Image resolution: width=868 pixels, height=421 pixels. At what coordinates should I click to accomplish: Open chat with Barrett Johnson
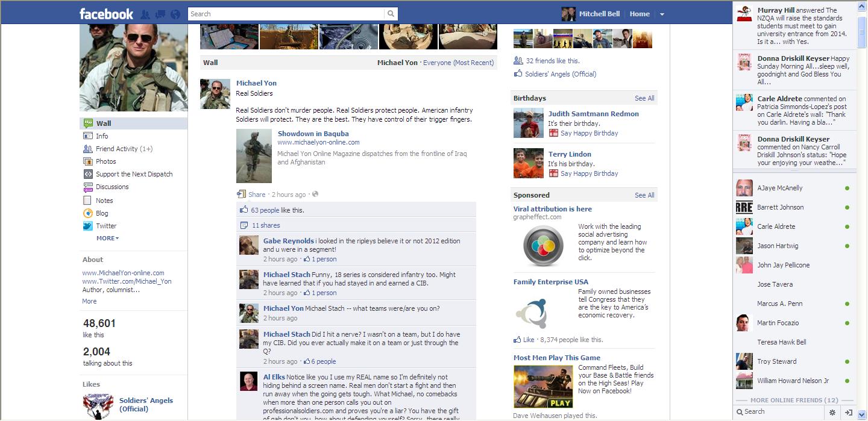pyautogui.click(x=794, y=207)
